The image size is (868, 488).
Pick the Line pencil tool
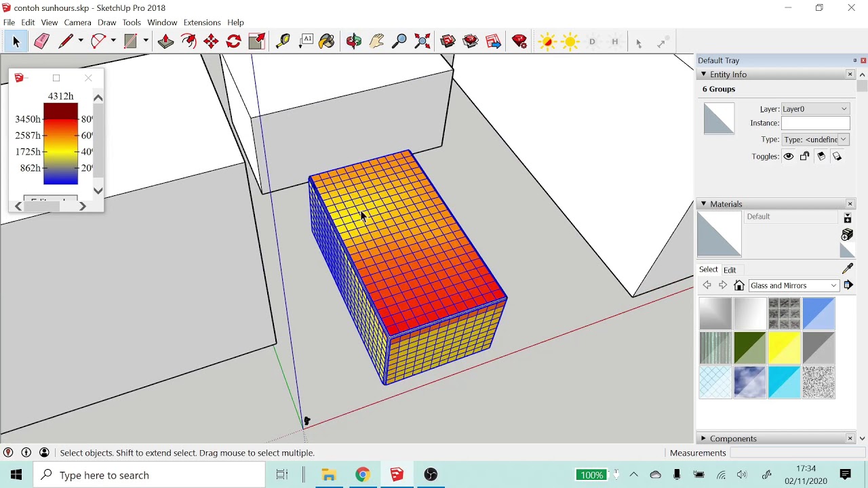point(66,42)
